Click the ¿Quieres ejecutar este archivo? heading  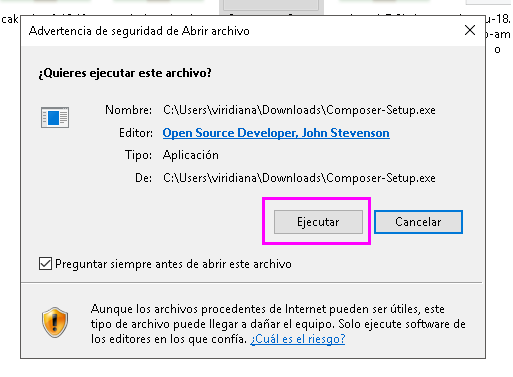coord(125,73)
